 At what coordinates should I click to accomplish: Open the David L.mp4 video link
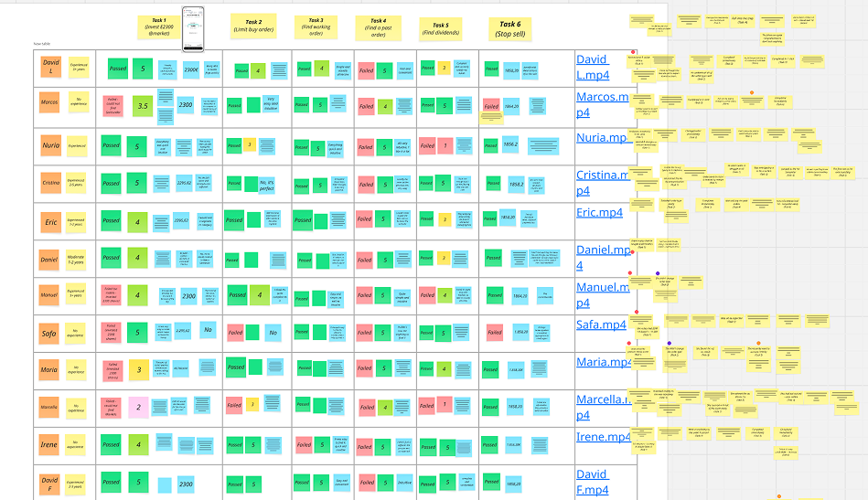click(593, 67)
